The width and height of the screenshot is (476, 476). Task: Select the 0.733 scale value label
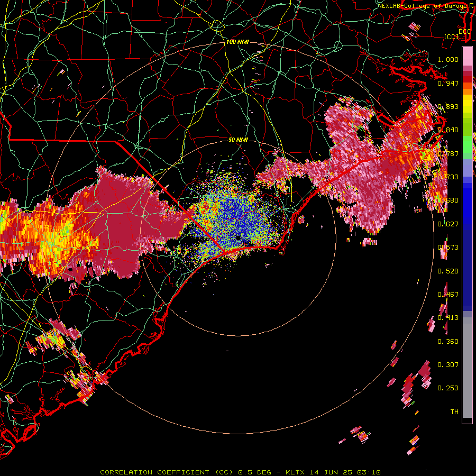pyautogui.click(x=448, y=177)
